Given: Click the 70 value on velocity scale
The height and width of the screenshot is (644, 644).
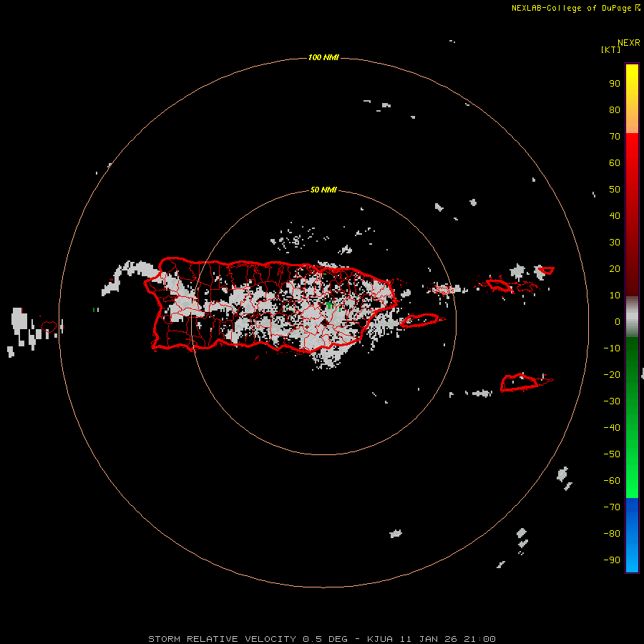Looking at the screenshot, I should [615, 137].
